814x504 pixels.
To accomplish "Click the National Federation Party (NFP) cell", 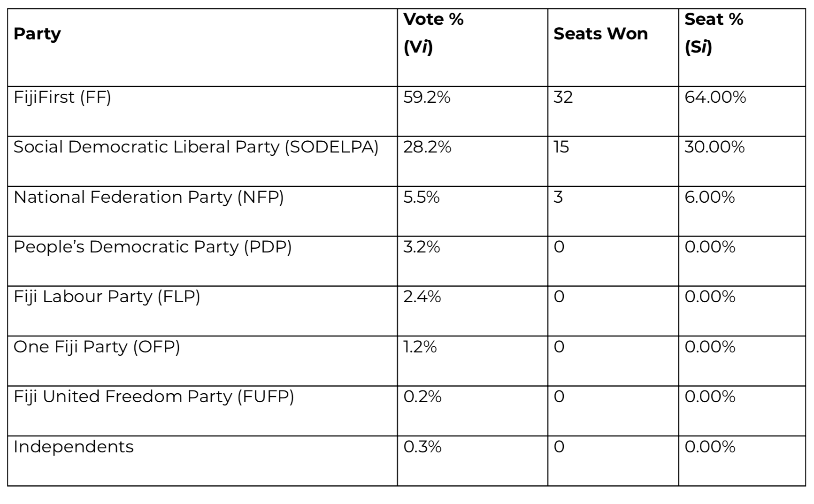I will tap(148, 197).
